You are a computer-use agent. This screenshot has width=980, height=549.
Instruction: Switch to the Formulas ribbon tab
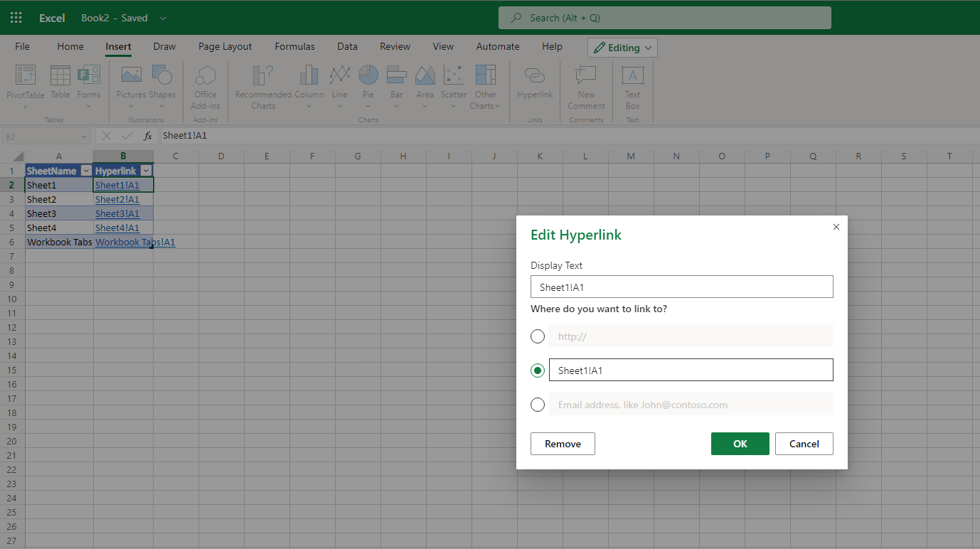(x=294, y=47)
